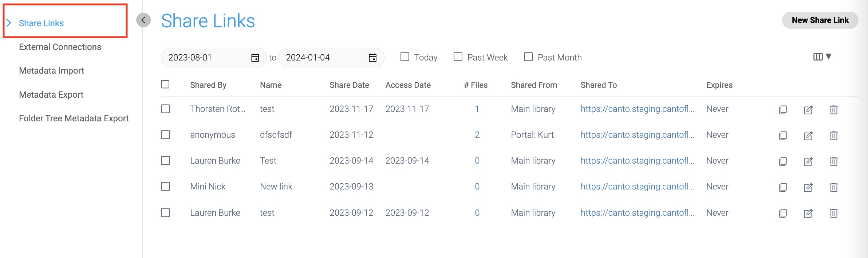Enable the Today filter checkbox
Viewport: 868px width, 258px height.
pyautogui.click(x=405, y=57)
